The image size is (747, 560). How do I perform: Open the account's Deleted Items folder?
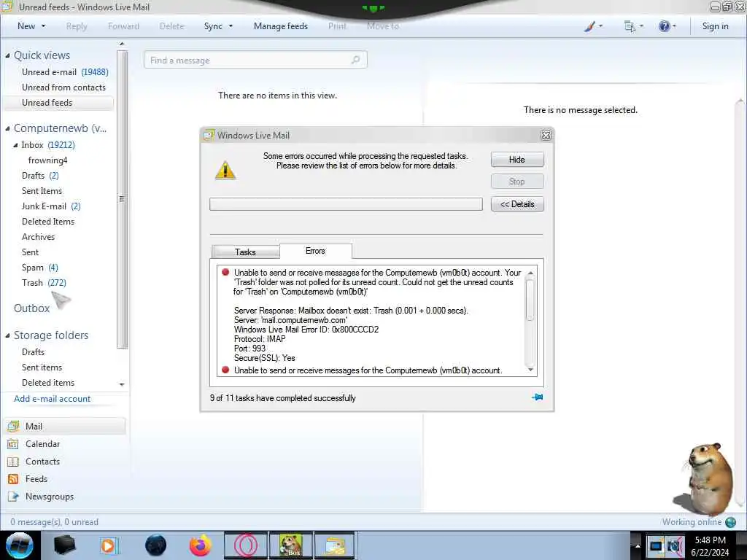pyautogui.click(x=47, y=222)
